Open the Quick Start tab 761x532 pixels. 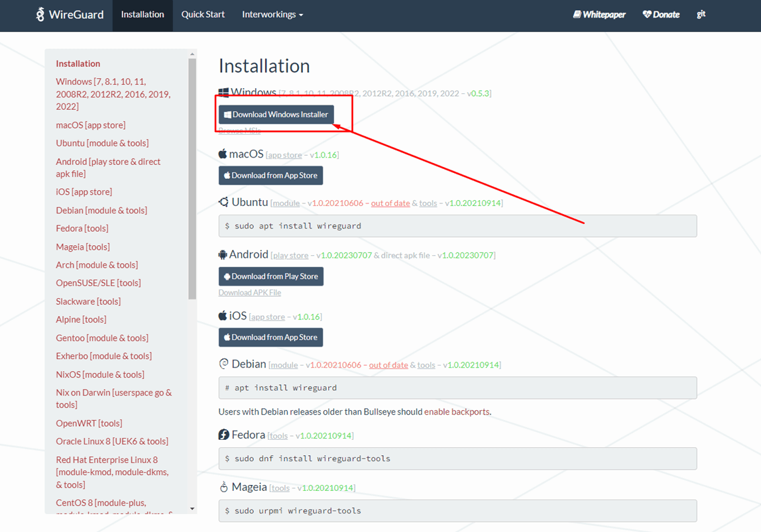[203, 15]
